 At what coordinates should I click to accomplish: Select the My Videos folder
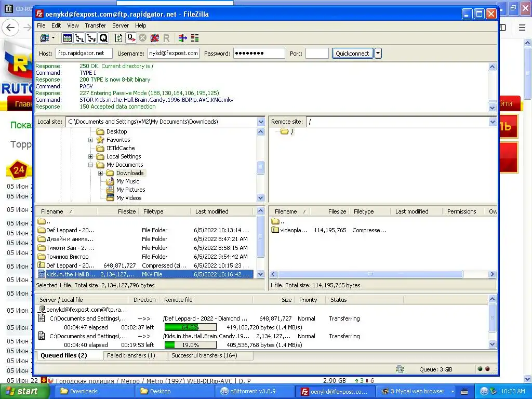pyautogui.click(x=129, y=198)
